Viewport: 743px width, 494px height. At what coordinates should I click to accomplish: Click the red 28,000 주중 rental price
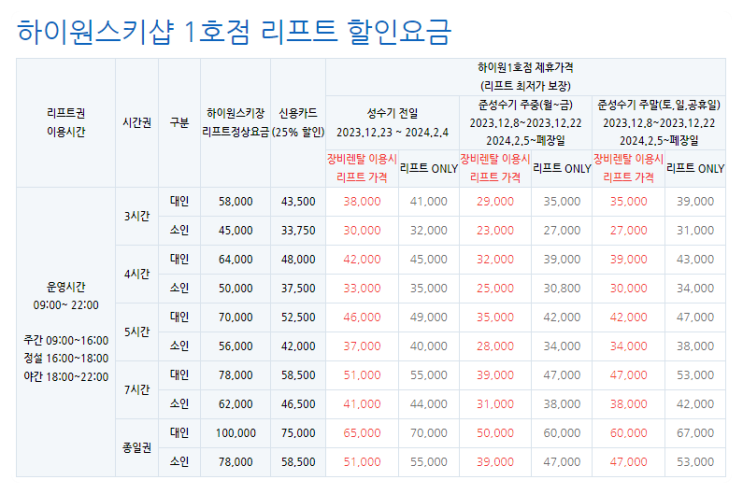tap(495, 346)
